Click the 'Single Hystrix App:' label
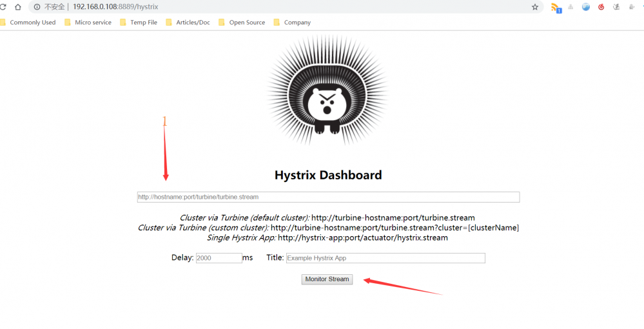 pos(241,237)
